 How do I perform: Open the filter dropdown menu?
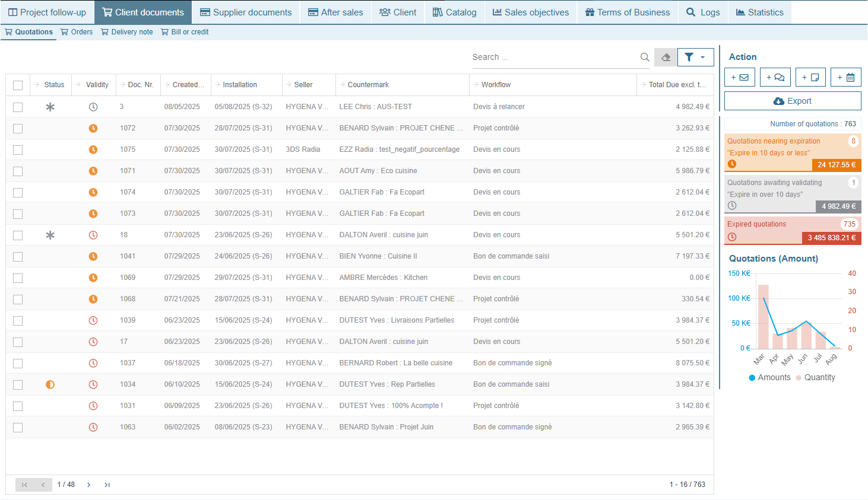[x=695, y=58]
